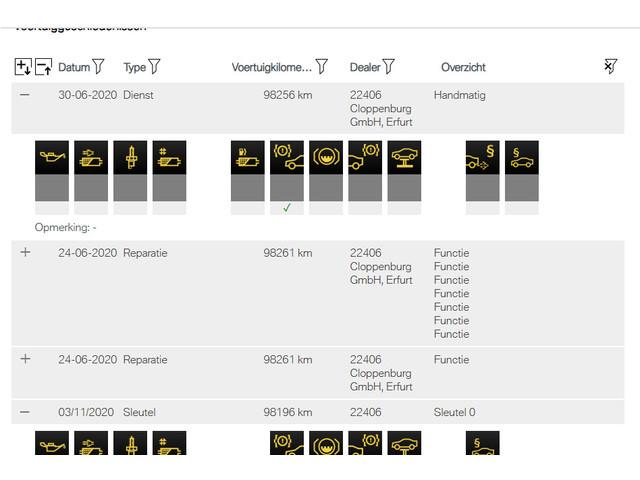Click the vehicle check icon in Sleutel row

point(404,443)
